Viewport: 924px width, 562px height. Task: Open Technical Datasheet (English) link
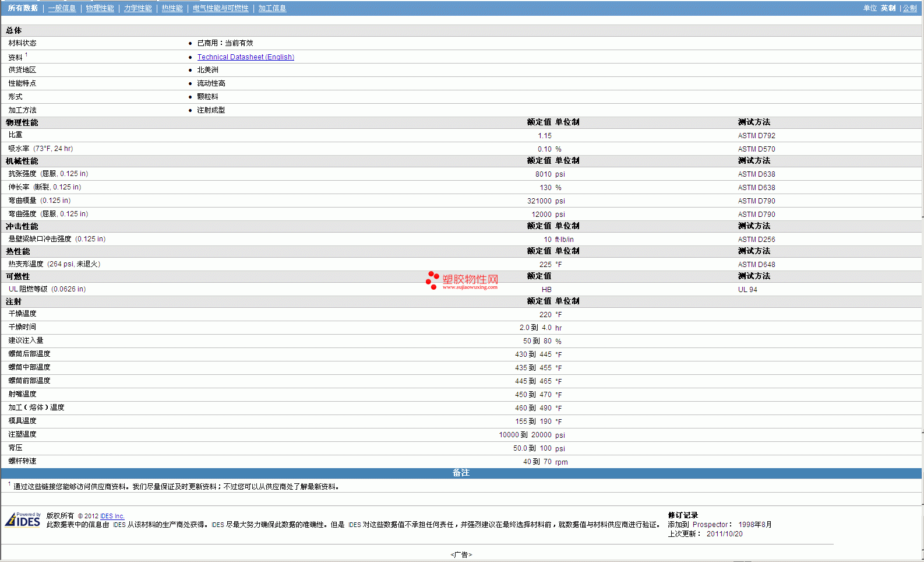click(246, 57)
